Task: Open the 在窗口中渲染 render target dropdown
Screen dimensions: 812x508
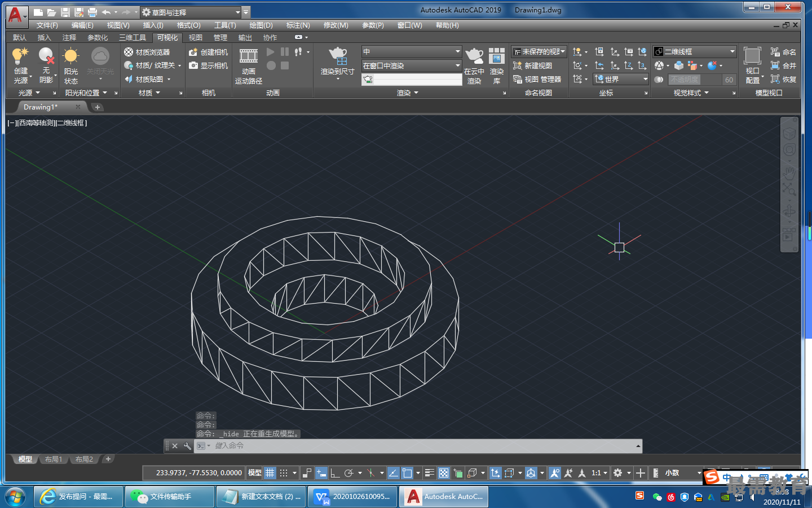Action: (412, 66)
